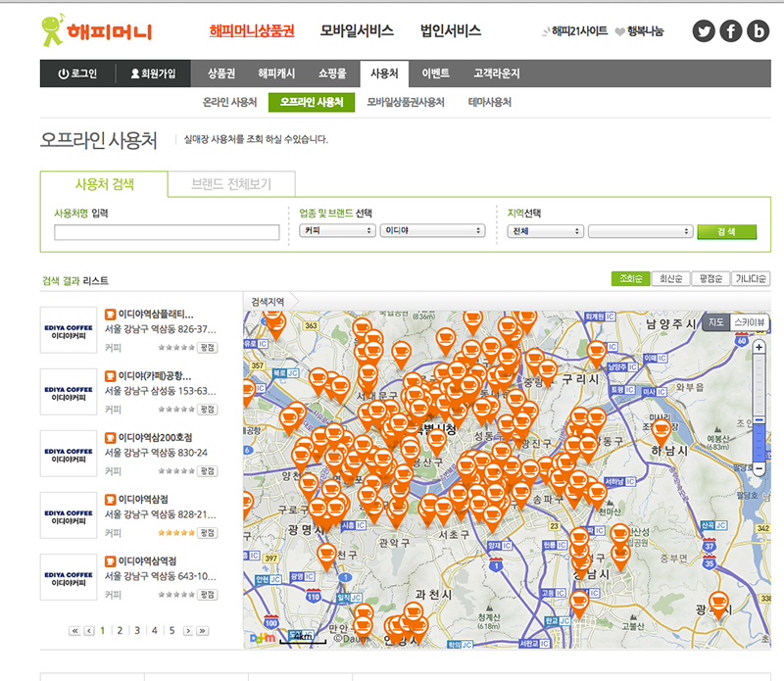Open the 커피 category dropdown

pos(337,230)
